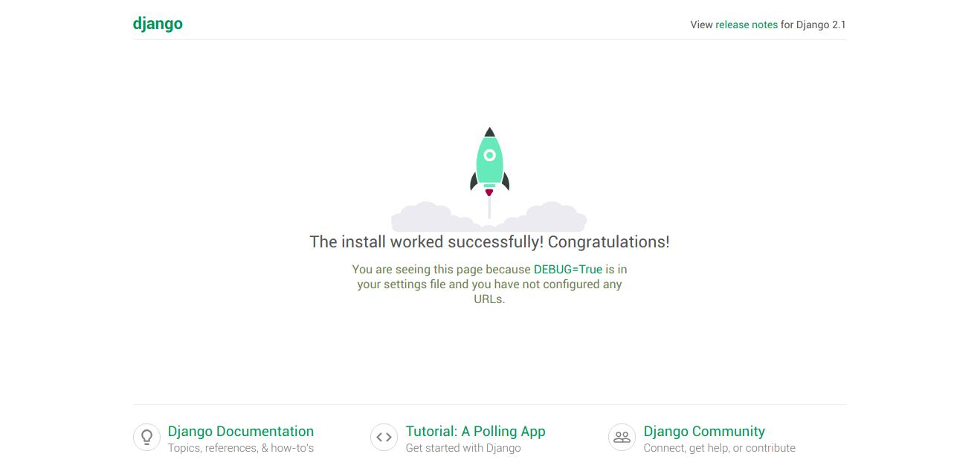Viewport: 980px width, 471px height.
Task: Click the people community icon
Action: (622, 438)
